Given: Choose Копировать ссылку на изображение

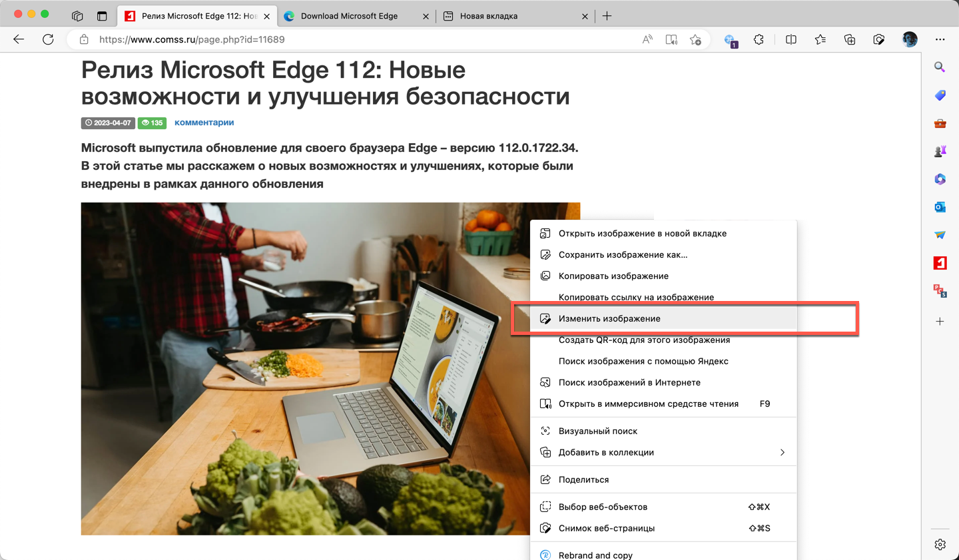Looking at the screenshot, I should coord(663,297).
